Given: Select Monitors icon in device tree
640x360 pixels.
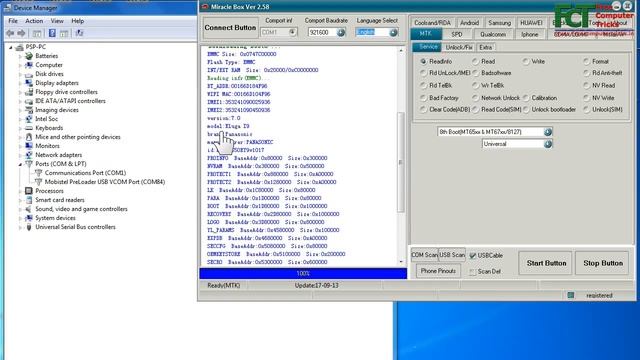Looking at the screenshot, I should pyautogui.click(x=29, y=146).
